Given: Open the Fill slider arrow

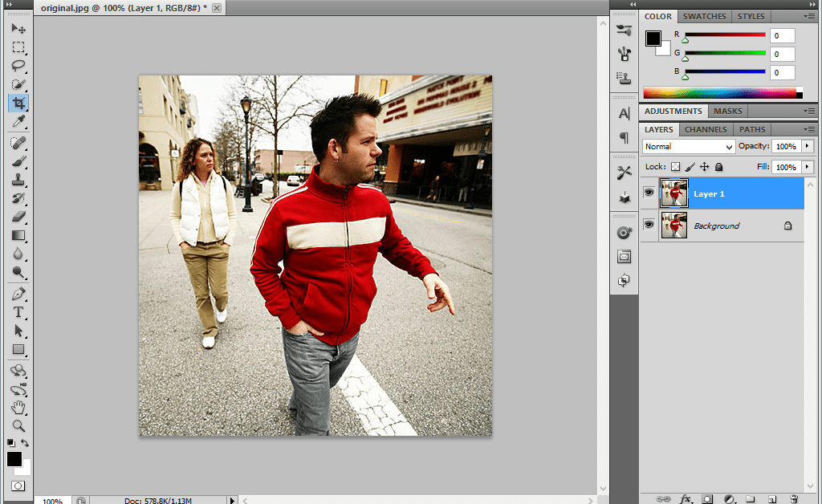Looking at the screenshot, I should (808, 167).
